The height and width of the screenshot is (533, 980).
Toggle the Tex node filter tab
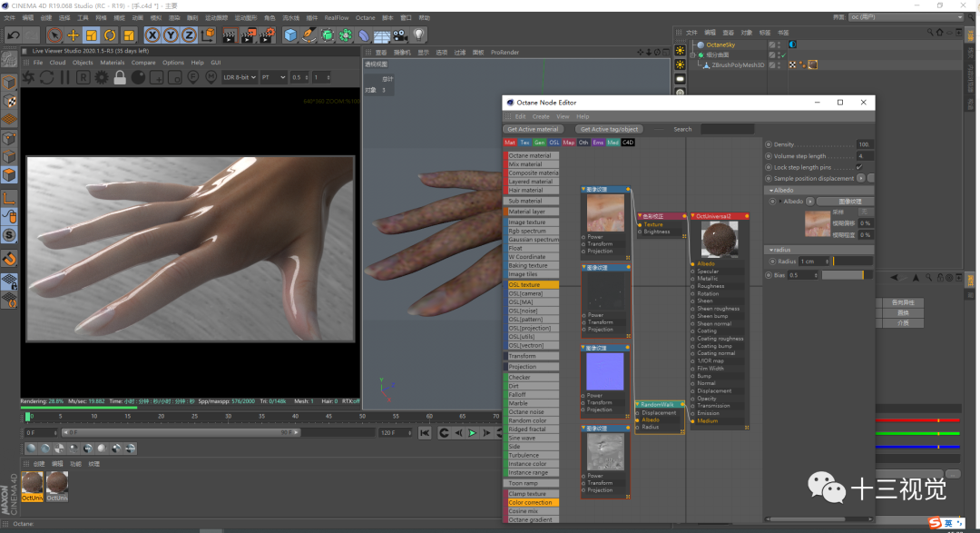[524, 143]
